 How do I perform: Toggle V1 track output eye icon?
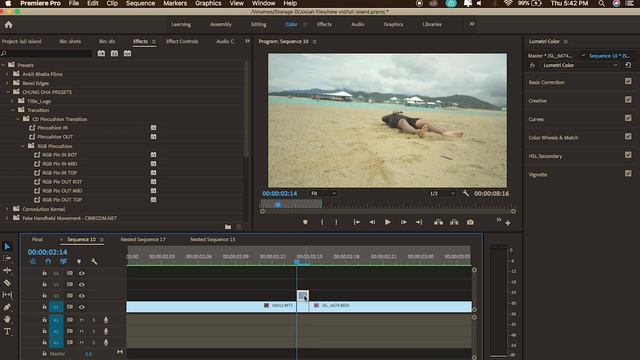tap(82, 307)
